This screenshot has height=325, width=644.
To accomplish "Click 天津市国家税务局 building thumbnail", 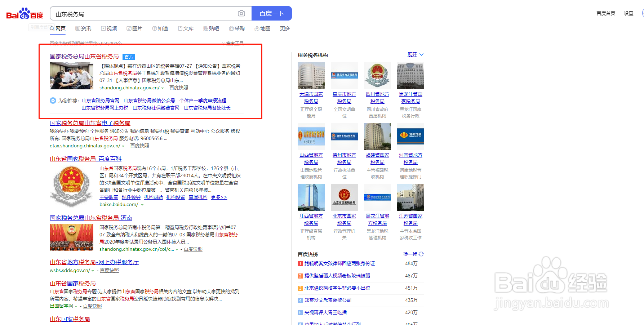I will tap(311, 75).
